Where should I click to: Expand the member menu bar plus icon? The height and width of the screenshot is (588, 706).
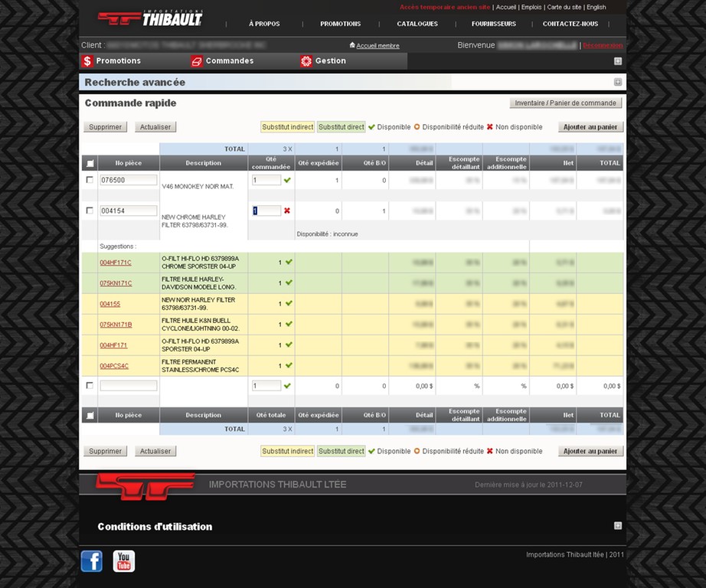pyautogui.click(x=618, y=61)
